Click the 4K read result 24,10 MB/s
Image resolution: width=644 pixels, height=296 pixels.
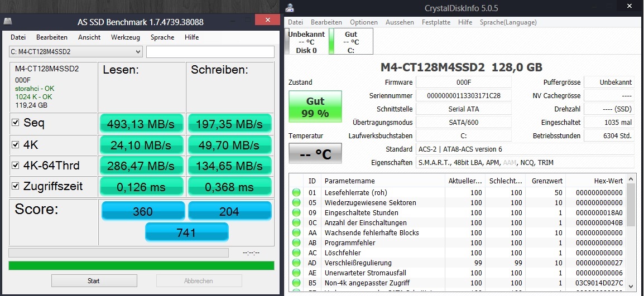pos(141,145)
